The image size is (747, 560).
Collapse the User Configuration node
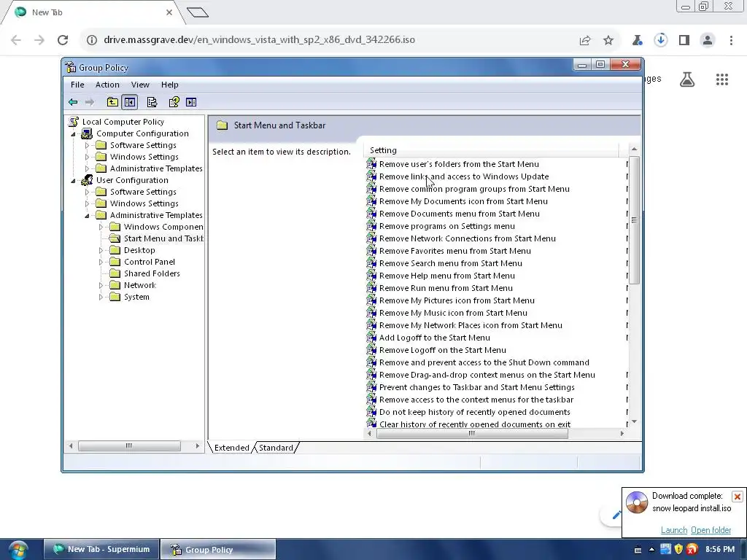[74, 181]
